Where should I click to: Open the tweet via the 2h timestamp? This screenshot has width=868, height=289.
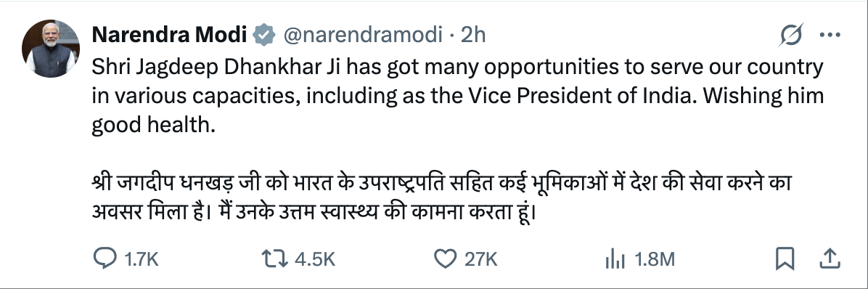(472, 35)
